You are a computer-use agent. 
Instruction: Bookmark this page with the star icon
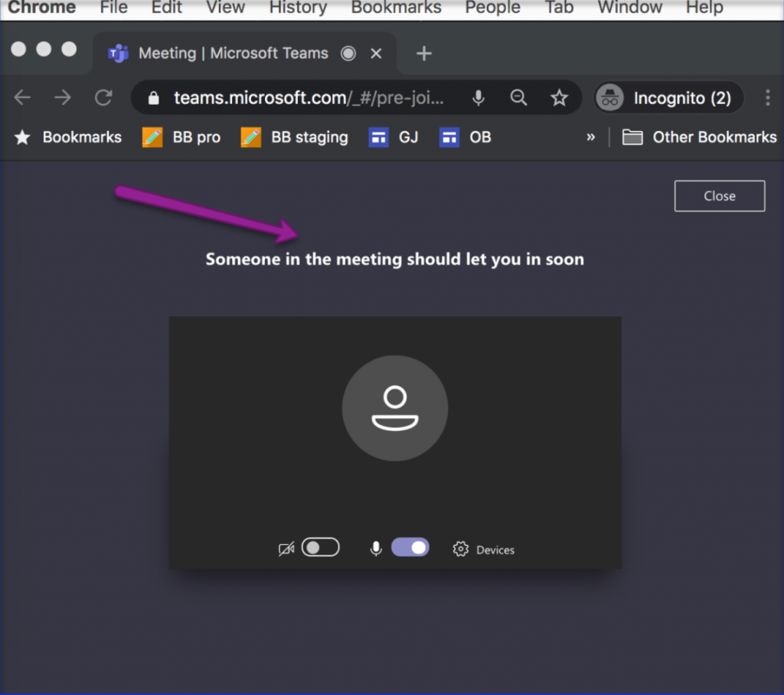tap(559, 97)
